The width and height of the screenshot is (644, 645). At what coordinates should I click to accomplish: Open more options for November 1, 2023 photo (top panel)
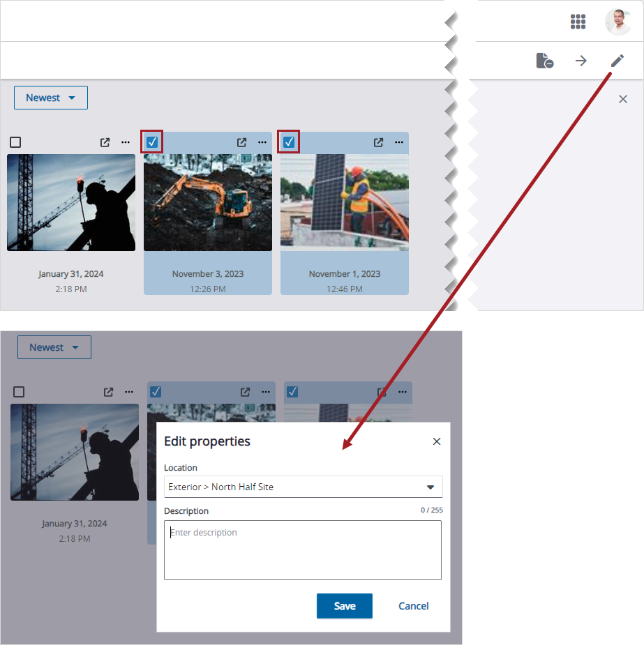coord(398,142)
